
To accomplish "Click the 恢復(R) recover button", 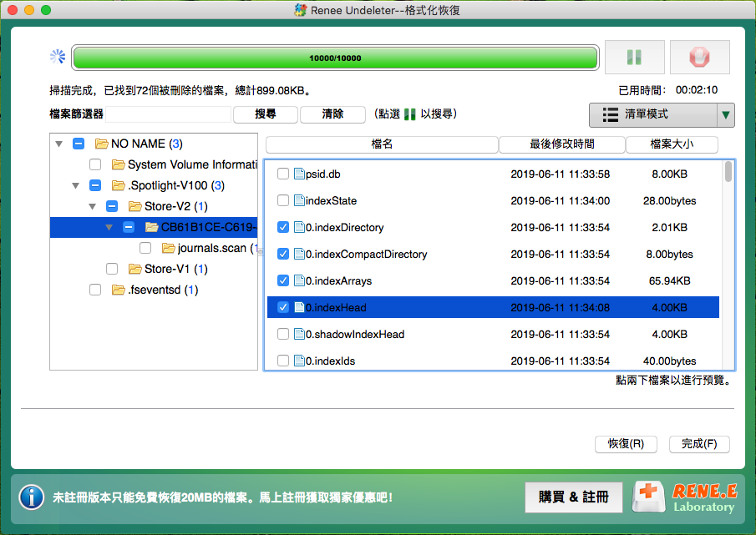I will [626, 444].
